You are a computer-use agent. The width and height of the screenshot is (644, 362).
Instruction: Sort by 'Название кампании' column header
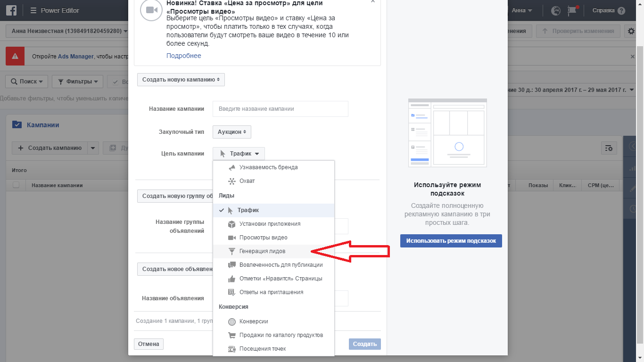point(57,185)
